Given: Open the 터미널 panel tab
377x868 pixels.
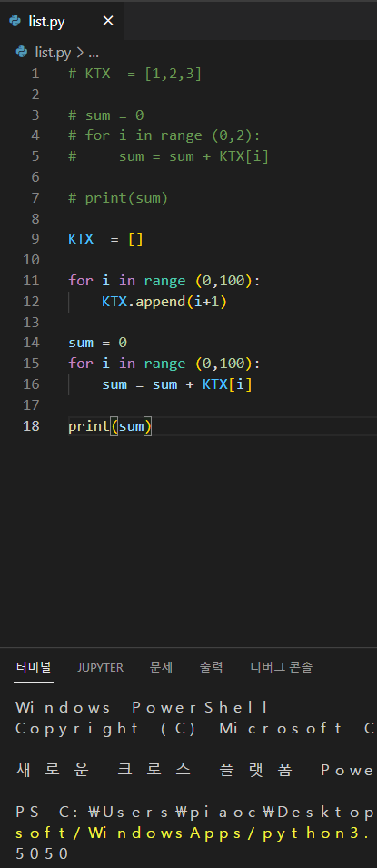Looking at the screenshot, I should 34,667.
